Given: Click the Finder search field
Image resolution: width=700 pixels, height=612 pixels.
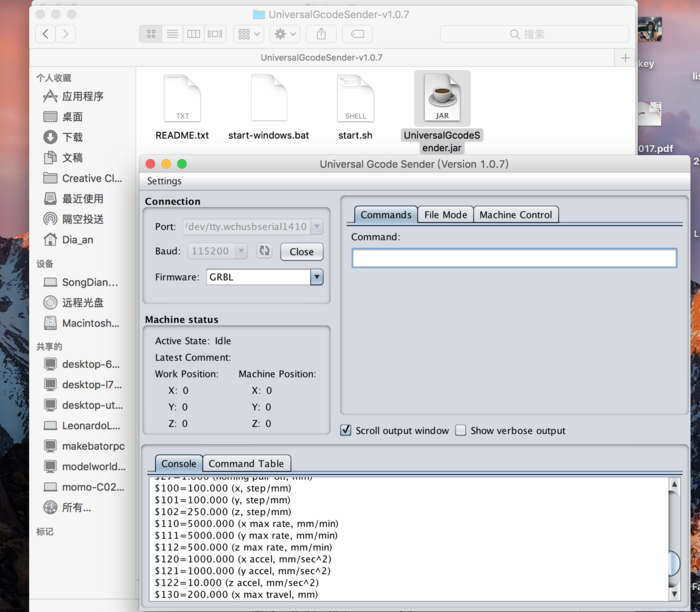Looking at the screenshot, I should (534, 34).
